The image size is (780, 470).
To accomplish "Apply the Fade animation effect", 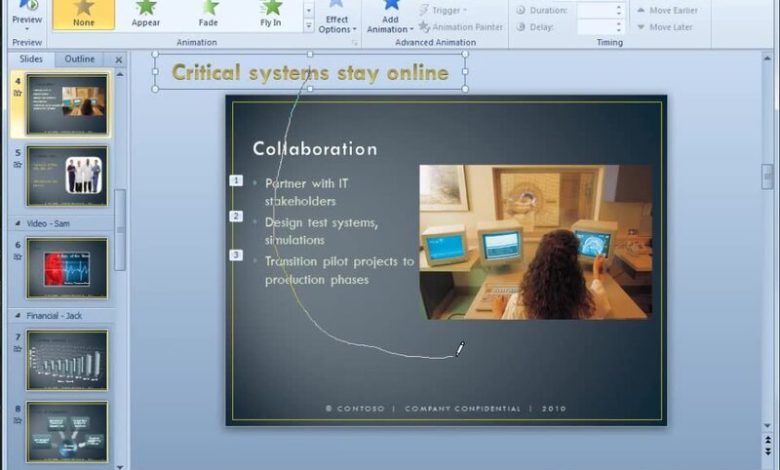I will pyautogui.click(x=209, y=14).
